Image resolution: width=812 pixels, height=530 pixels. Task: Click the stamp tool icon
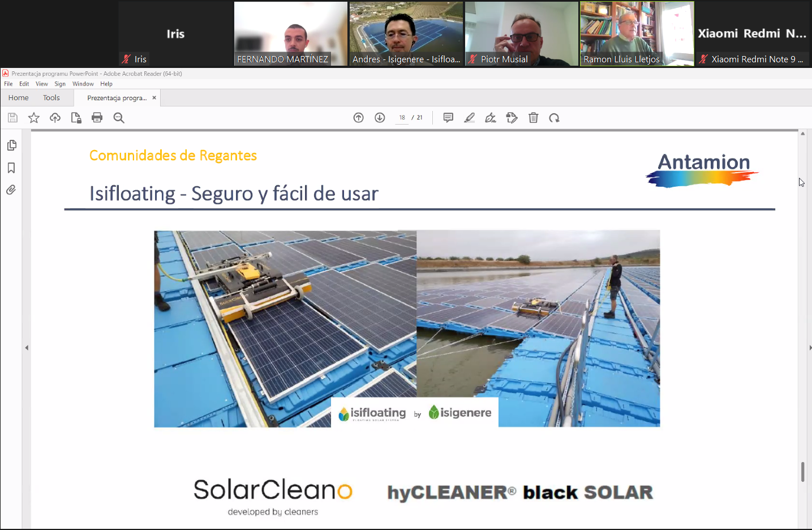coord(512,118)
